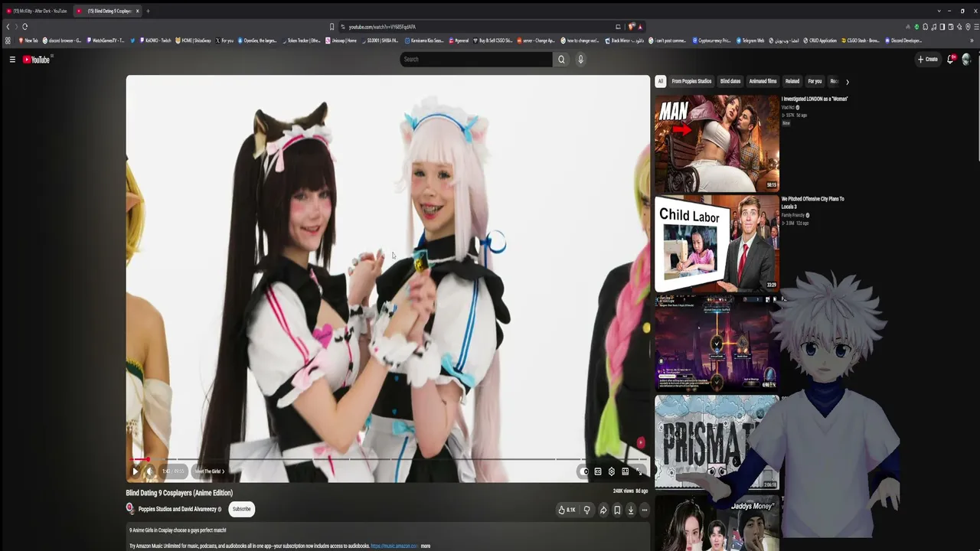Viewport: 980px width, 551px height.
Task: Switch to theater mode
Action: pos(626,471)
